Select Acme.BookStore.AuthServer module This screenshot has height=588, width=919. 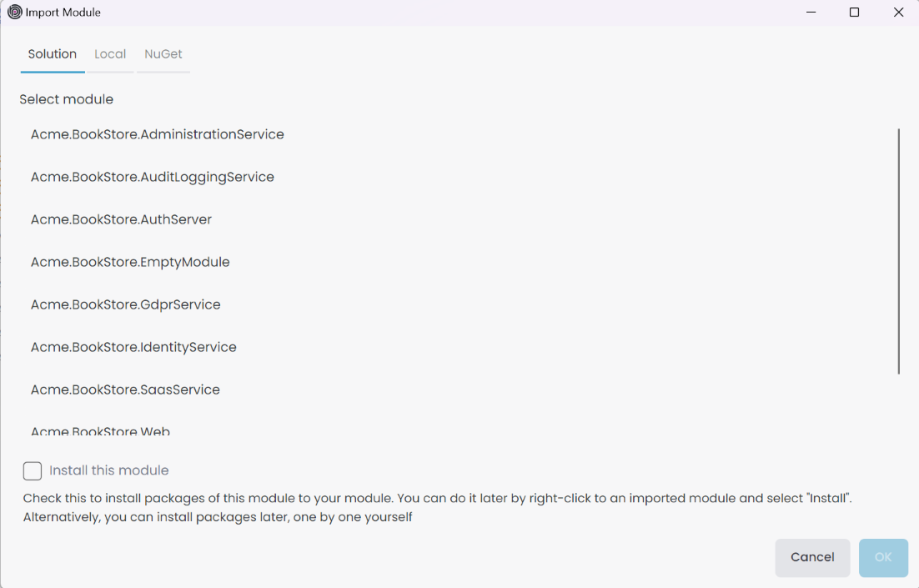(x=121, y=219)
